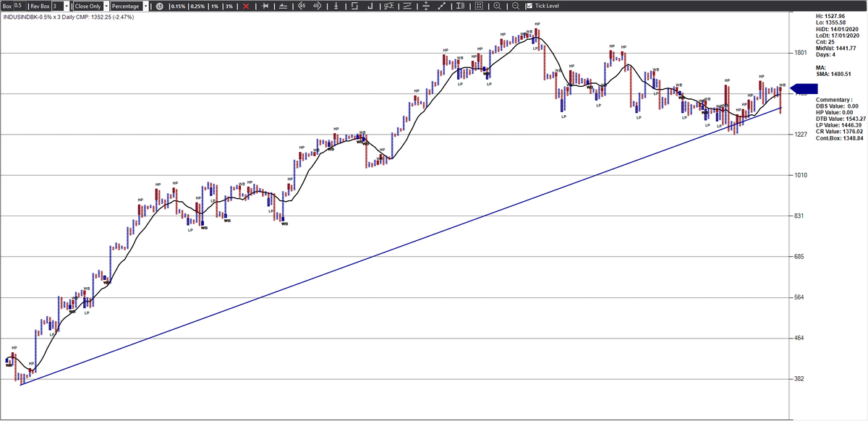Select the 0.25% box size preset
Image resolution: width=868 pixels, height=421 pixels.
coord(196,6)
